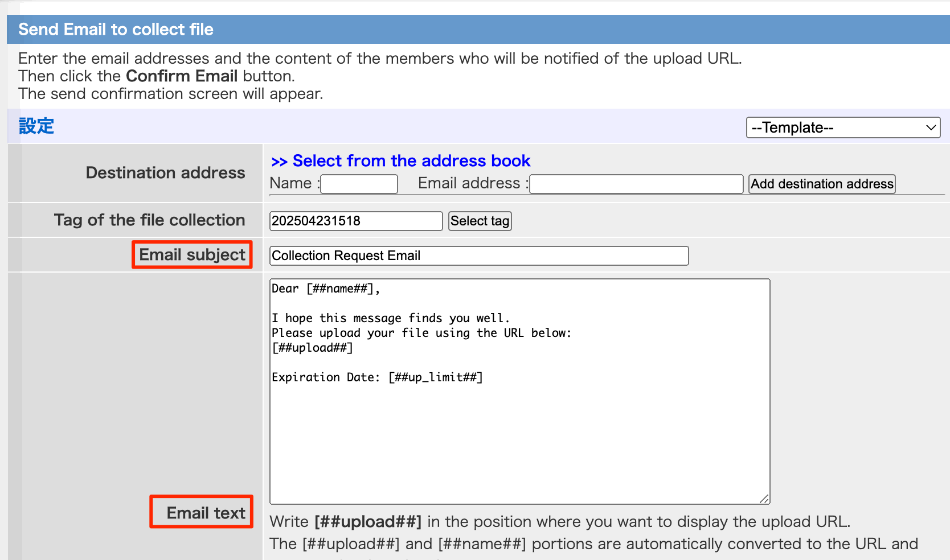Click the Destination address label

tap(165, 172)
